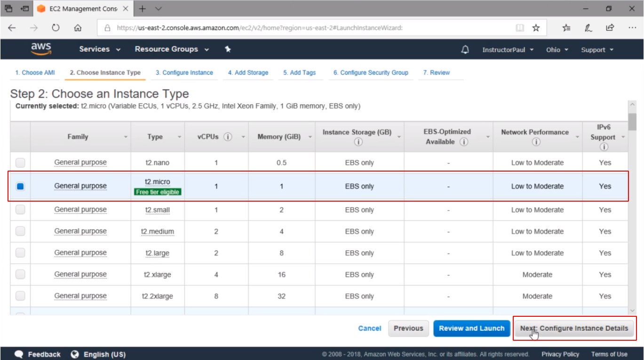Click Next: Configure Instance Details button
This screenshot has height=360, width=644.
click(574, 329)
